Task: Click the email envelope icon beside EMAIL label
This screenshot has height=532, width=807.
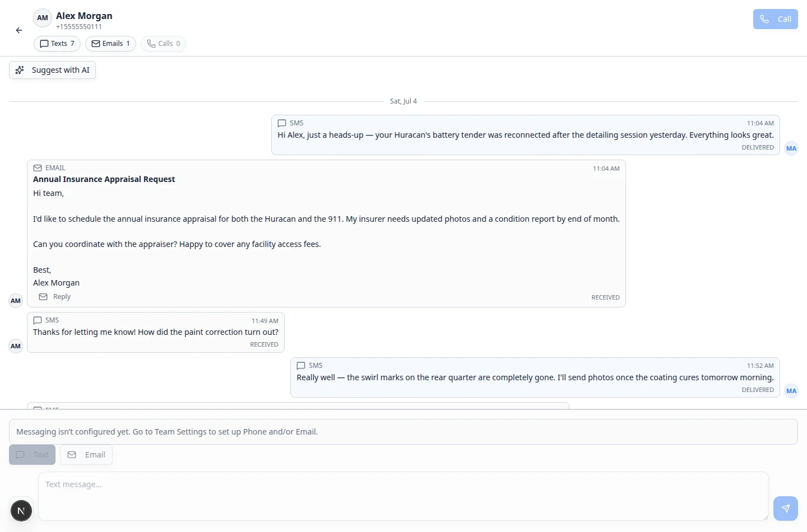Action: [x=38, y=168]
